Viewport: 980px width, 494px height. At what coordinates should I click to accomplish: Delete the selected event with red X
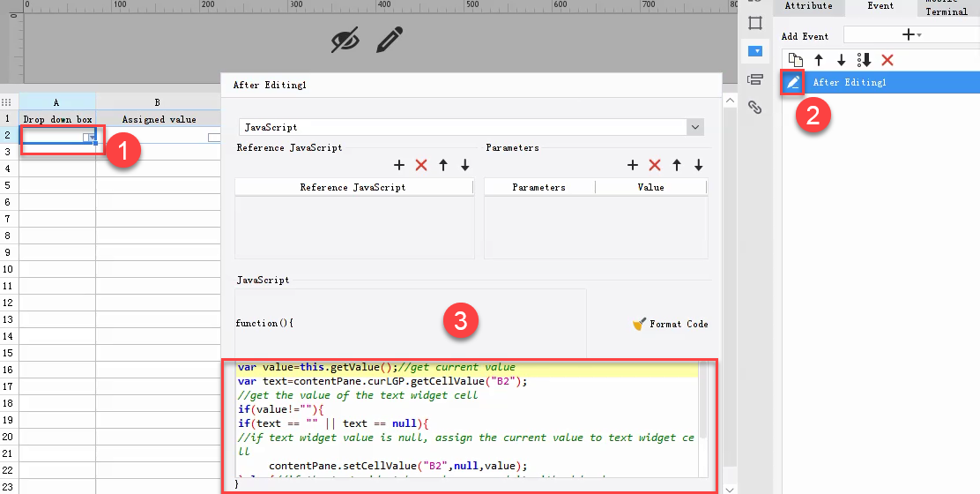tap(887, 60)
